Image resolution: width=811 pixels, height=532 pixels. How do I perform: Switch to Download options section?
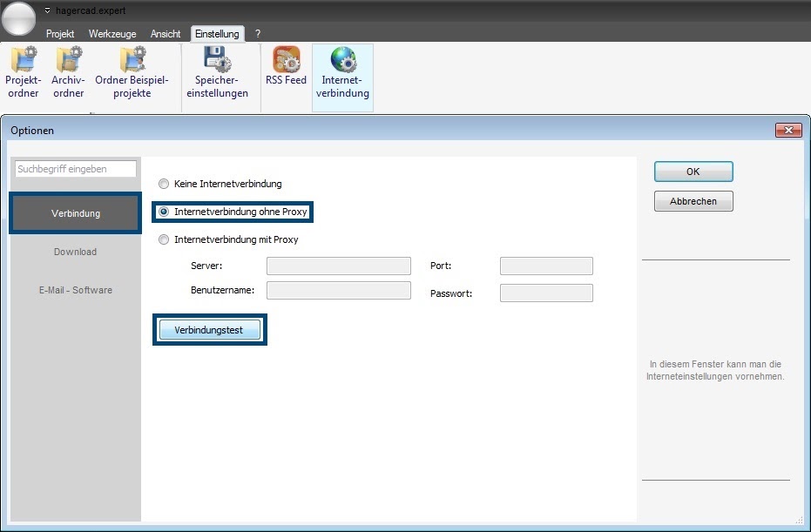pos(76,252)
